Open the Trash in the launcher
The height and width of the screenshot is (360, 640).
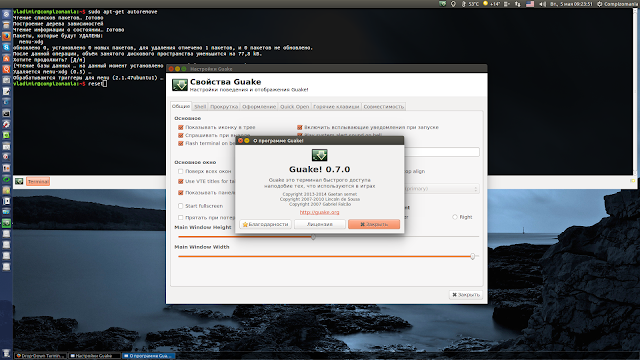pyautogui.click(x=6, y=353)
